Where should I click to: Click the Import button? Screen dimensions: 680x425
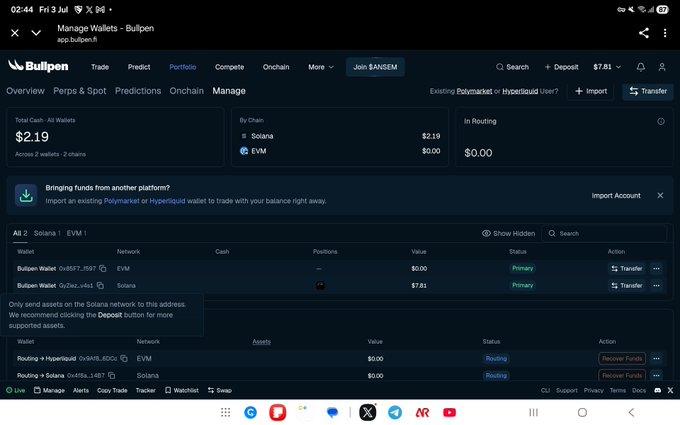click(591, 91)
